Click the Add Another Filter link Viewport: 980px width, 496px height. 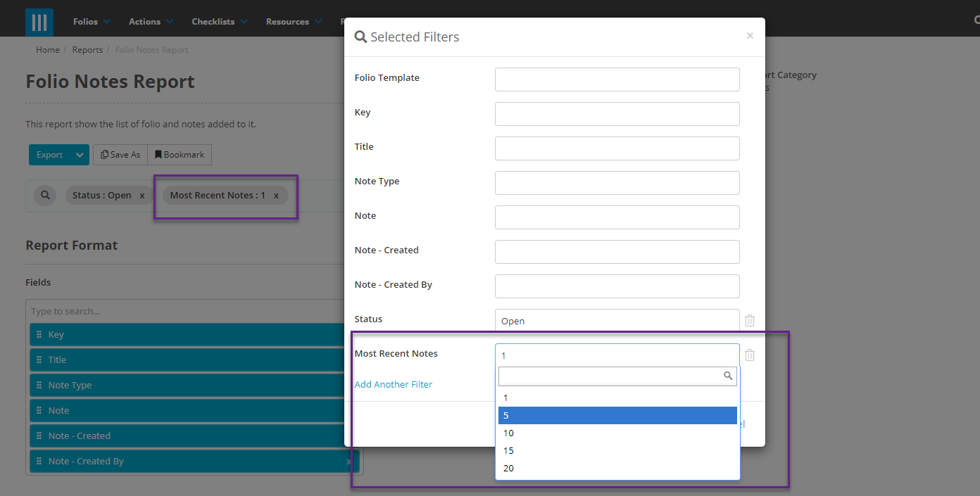[x=393, y=384]
